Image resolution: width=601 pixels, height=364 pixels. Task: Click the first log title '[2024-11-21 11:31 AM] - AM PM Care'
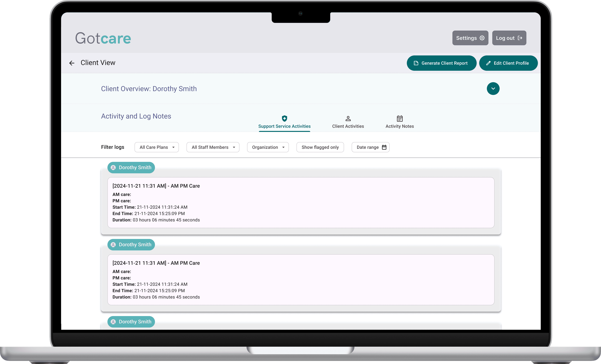tap(156, 186)
